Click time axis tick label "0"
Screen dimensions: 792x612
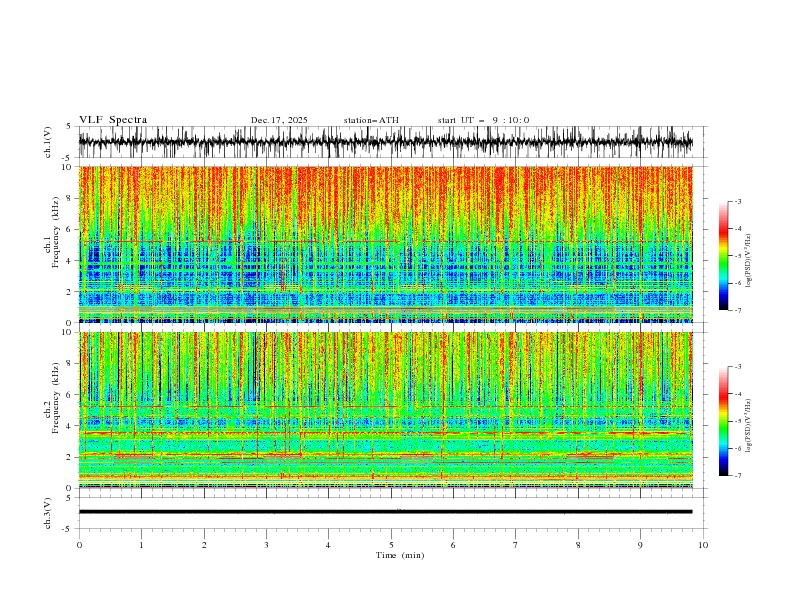79,545
